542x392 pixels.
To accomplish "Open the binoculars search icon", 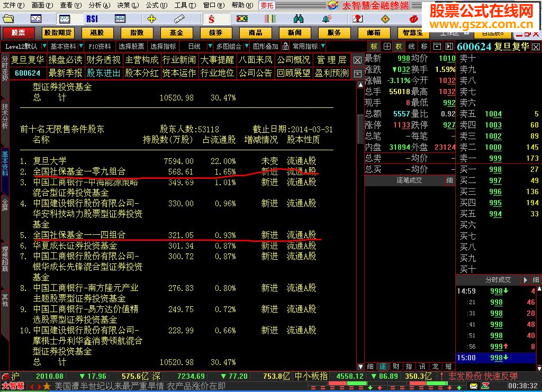I will [298, 19].
